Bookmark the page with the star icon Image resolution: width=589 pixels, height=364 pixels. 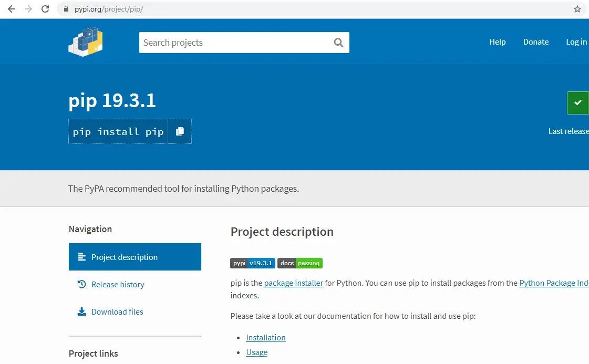click(577, 9)
